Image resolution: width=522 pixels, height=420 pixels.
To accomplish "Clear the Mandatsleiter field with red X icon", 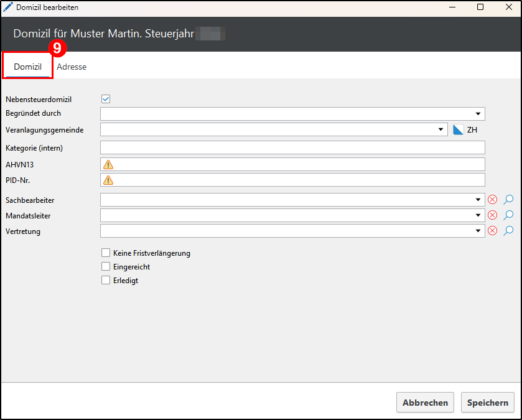I will click(492, 215).
